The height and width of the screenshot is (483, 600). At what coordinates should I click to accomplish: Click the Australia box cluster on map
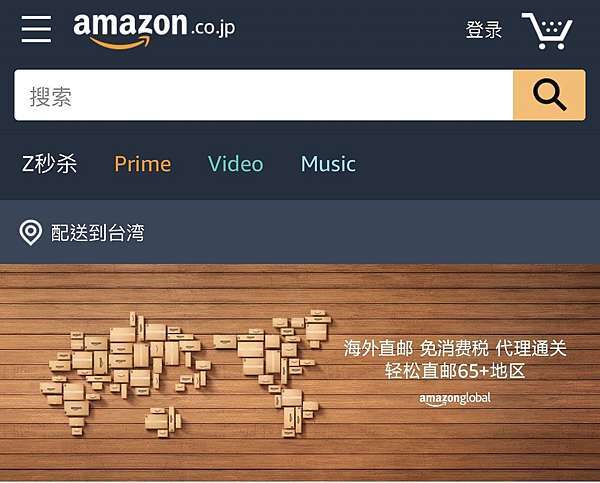tap(162, 422)
